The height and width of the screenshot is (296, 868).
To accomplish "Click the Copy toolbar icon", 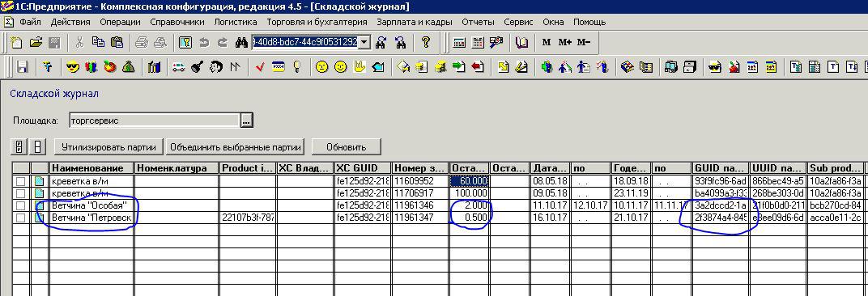I will tap(99, 43).
